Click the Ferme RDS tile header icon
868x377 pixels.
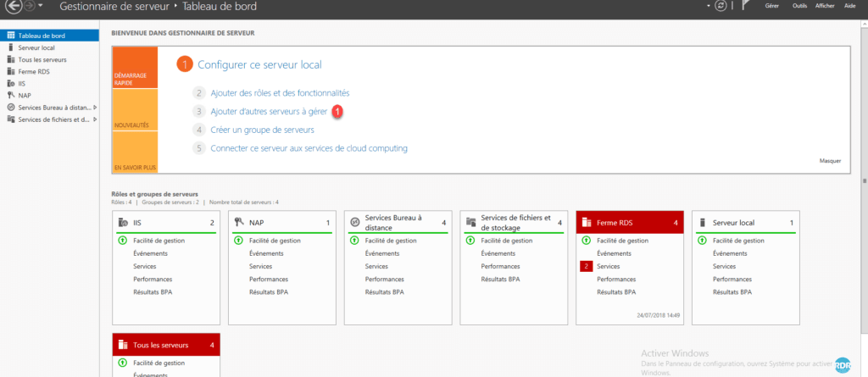coord(587,223)
